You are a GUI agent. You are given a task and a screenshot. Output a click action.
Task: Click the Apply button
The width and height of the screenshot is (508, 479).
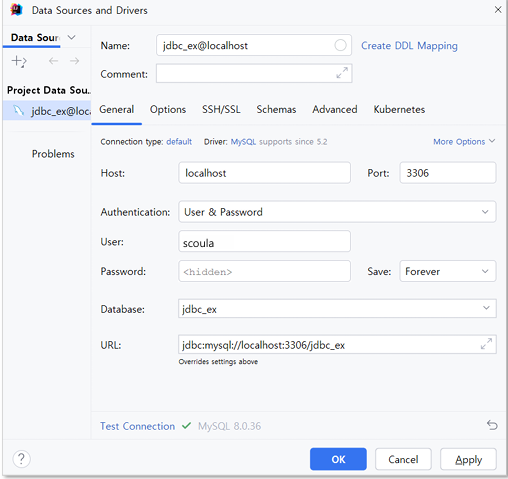[468, 459]
